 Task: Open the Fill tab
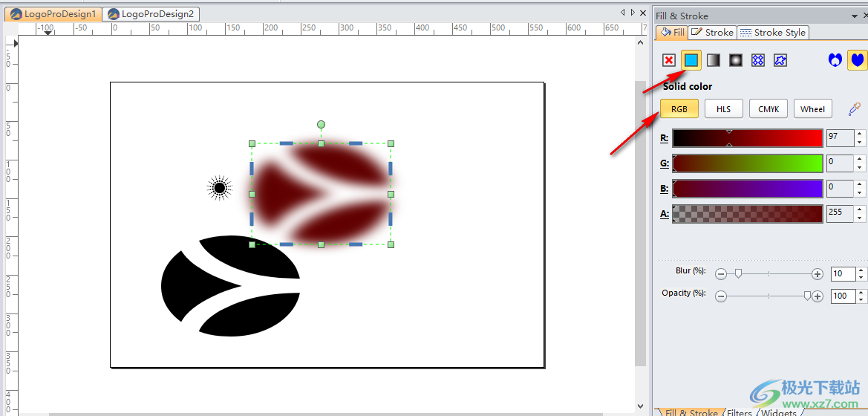(x=673, y=33)
